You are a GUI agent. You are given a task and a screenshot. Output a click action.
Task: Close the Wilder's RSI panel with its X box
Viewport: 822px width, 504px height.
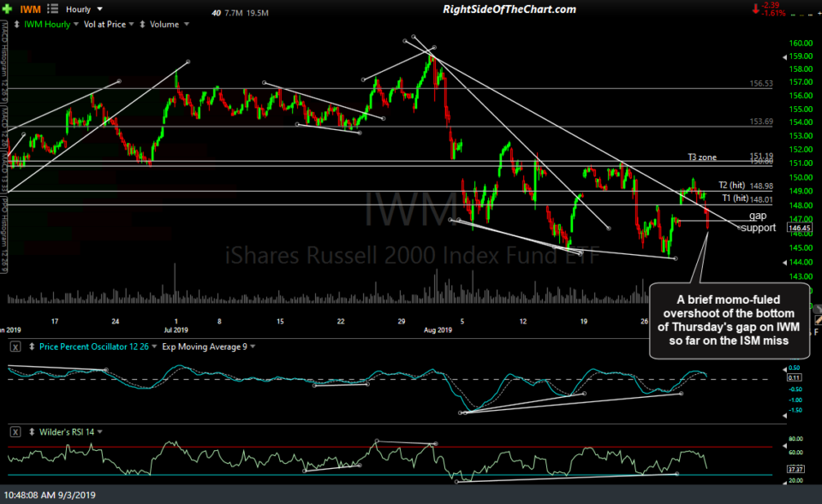[15, 430]
